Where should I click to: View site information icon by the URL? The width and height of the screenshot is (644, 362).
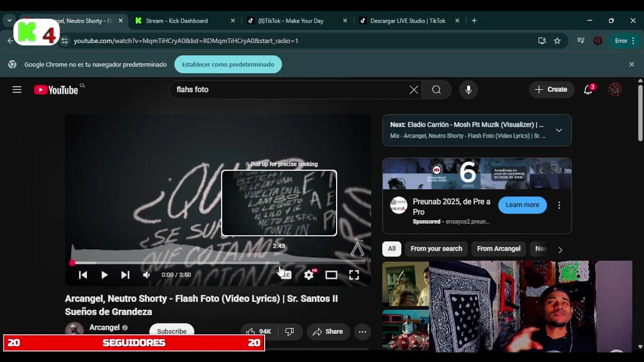coord(64,41)
